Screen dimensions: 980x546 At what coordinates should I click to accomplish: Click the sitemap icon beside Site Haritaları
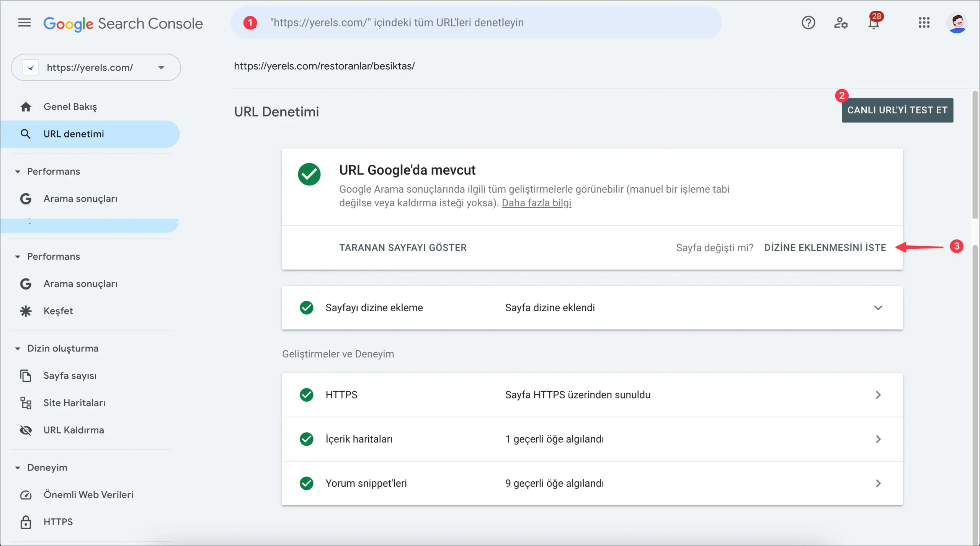point(26,403)
